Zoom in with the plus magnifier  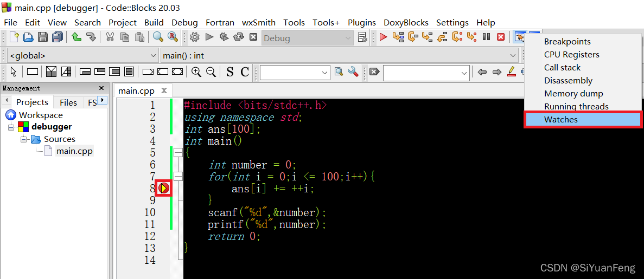196,72
